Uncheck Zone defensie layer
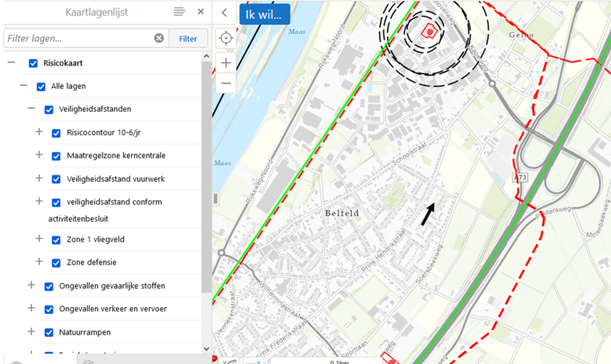The height and width of the screenshot is (364, 611). pyautogui.click(x=56, y=263)
